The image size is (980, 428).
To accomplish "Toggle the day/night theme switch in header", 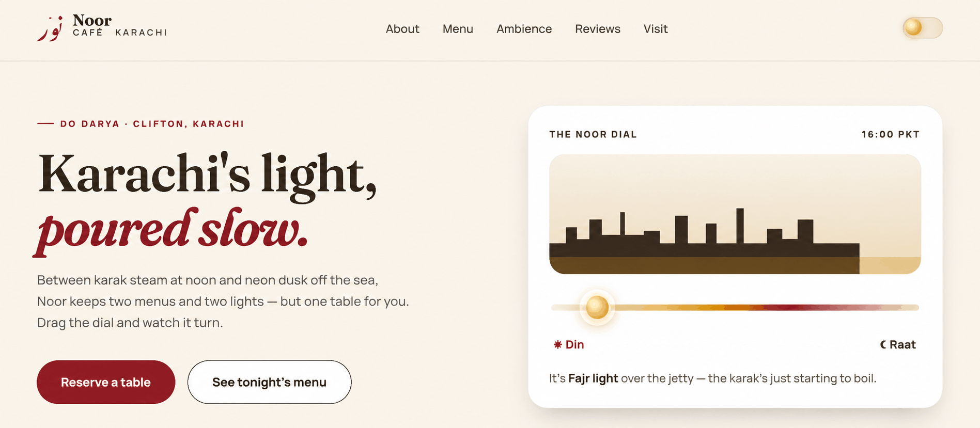I will (x=923, y=27).
